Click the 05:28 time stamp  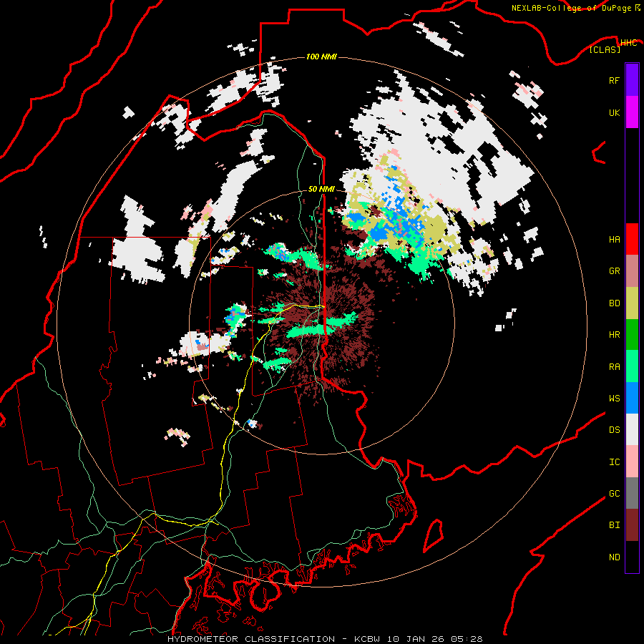point(468,639)
